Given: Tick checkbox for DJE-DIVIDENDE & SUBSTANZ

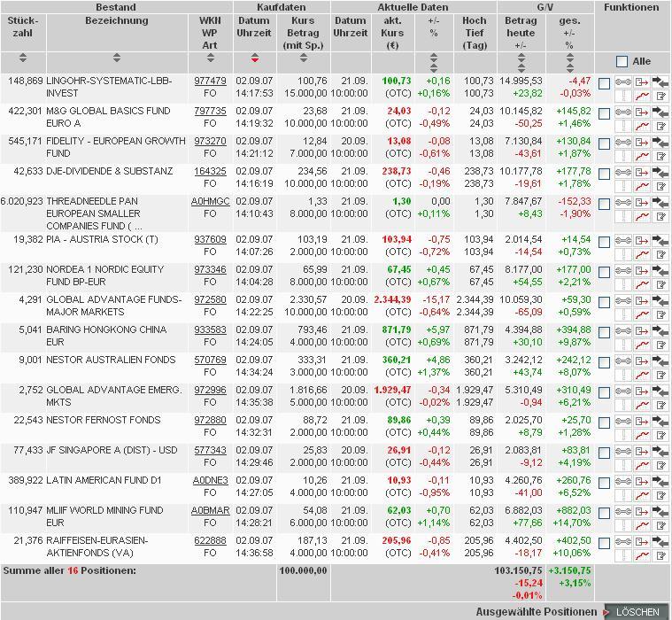Looking at the screenshot, I should point(604,174).
